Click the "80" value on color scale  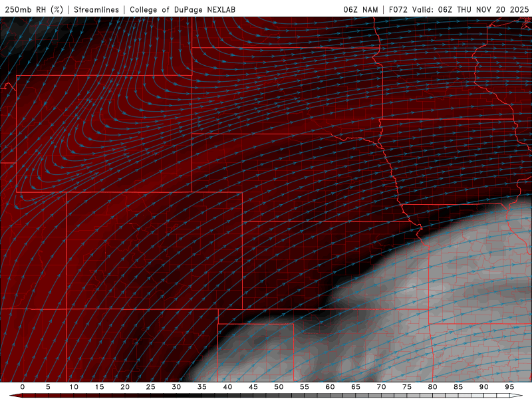point(432,387)
